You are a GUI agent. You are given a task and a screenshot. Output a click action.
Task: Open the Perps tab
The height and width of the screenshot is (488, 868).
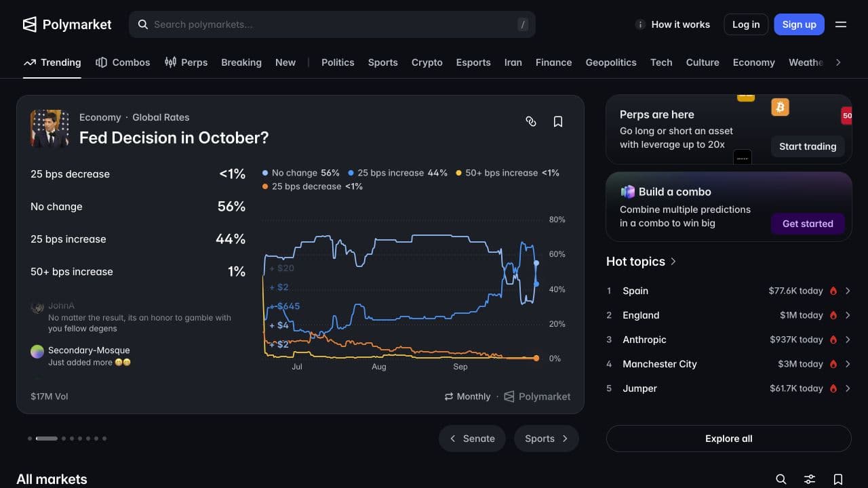pyautogui.click(x=186, y=62)
